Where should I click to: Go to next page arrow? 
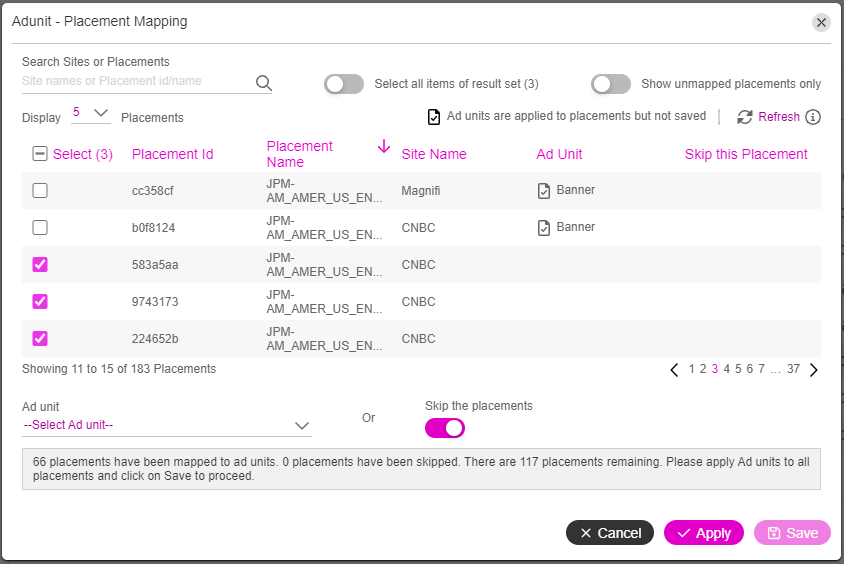coord(813,370)
